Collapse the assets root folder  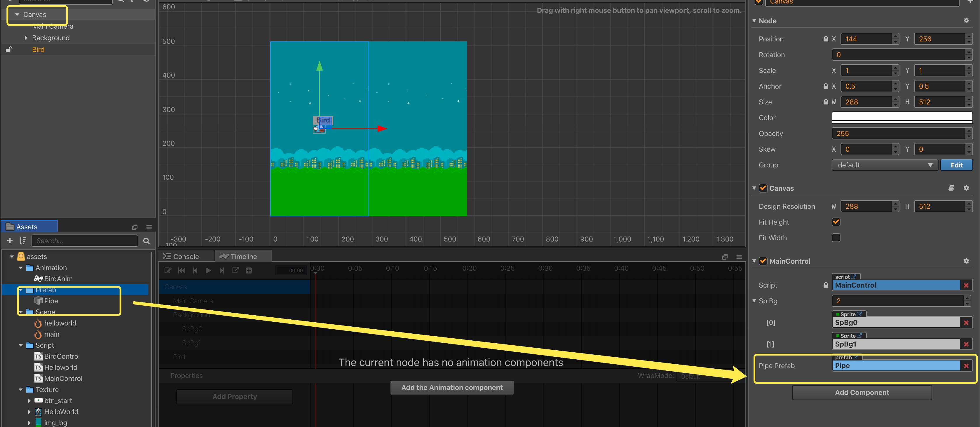[12, 257]
